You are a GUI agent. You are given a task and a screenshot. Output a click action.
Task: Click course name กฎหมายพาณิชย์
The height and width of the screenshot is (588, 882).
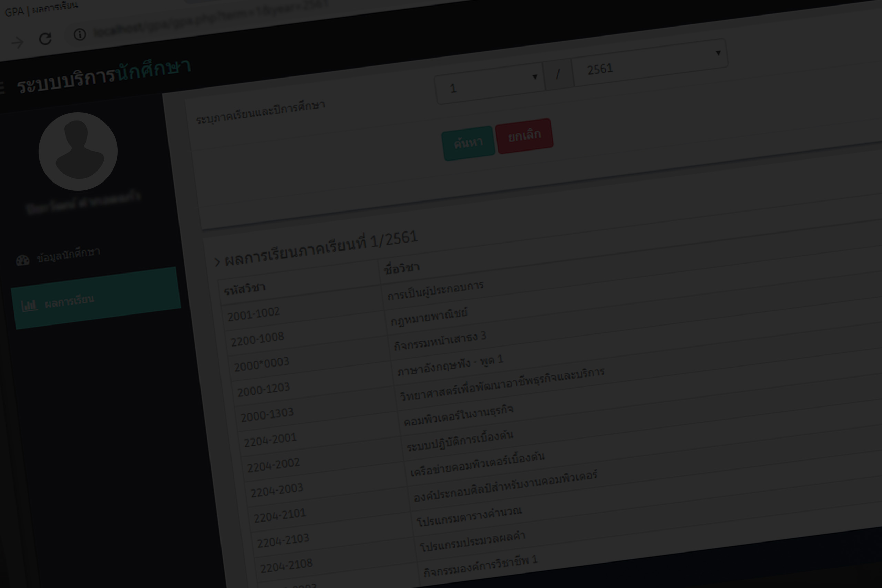click(429, 317)
